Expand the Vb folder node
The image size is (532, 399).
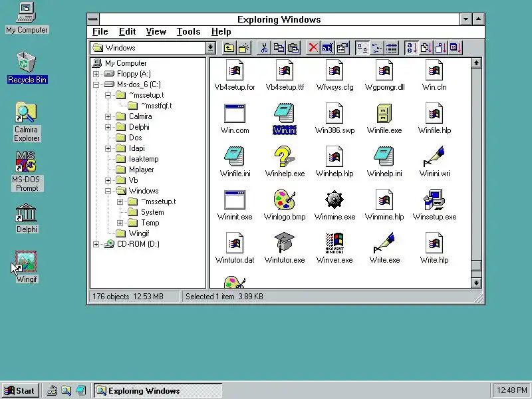point(108,180)
